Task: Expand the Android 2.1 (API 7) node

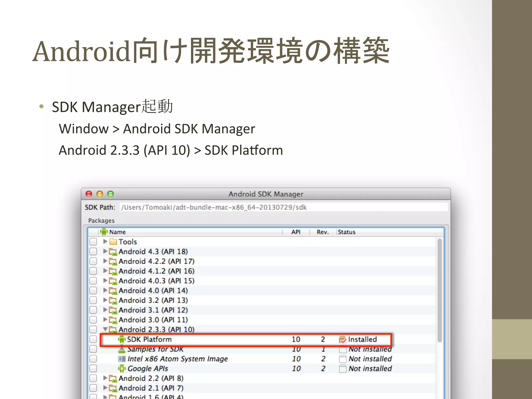Action: (105, 388)
